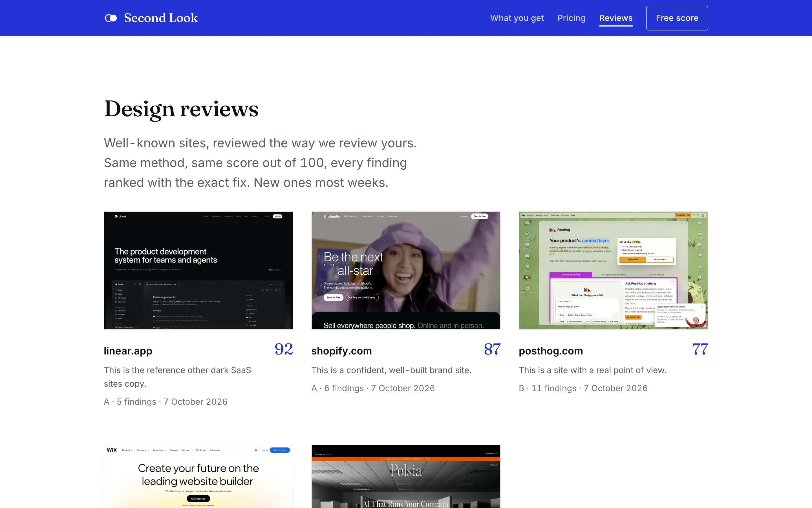Click the Second Look logo icon
Screen dimensions: 812x508
(111, 18)
